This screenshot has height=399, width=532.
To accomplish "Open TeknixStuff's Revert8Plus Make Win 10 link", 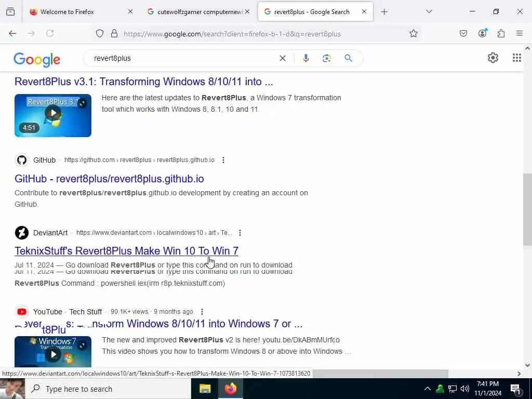I will (127, 251).
